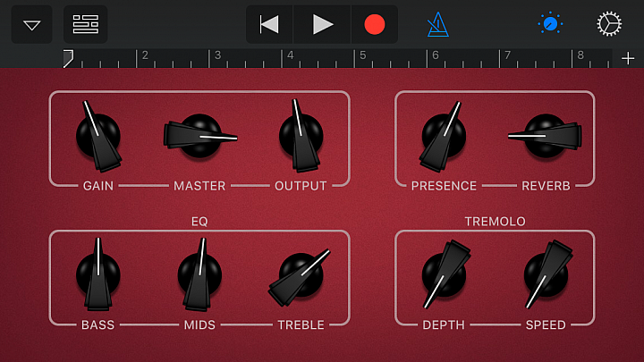Start recording with red Record button
This screenshot has width=644, height=362.
pyautogui.click(x=375, y=25)
